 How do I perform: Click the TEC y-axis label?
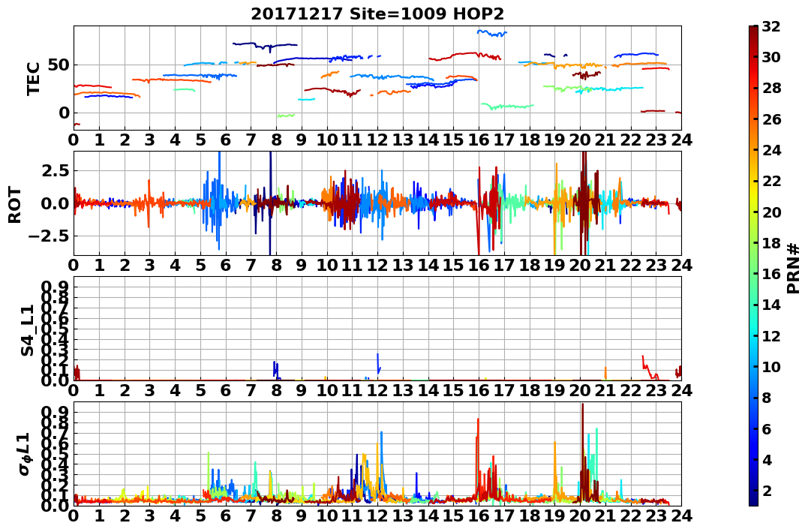coord(34,78)
